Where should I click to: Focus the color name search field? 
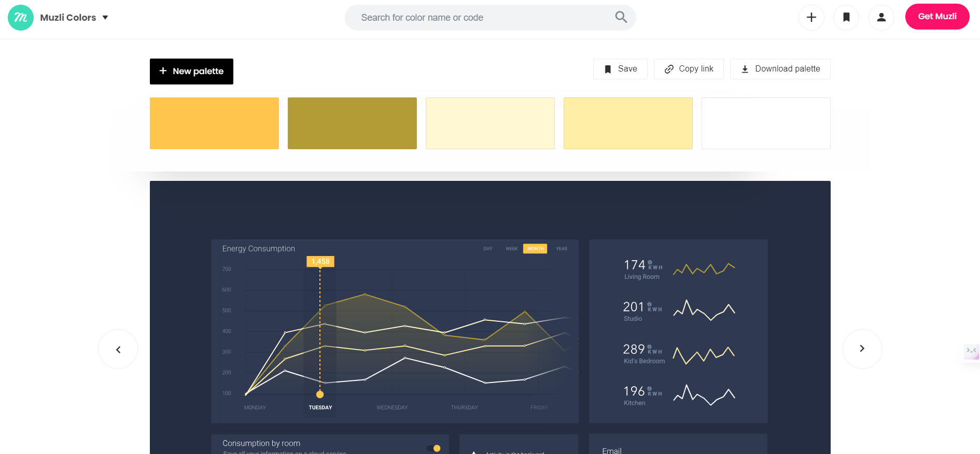click(x=477, y=18)
